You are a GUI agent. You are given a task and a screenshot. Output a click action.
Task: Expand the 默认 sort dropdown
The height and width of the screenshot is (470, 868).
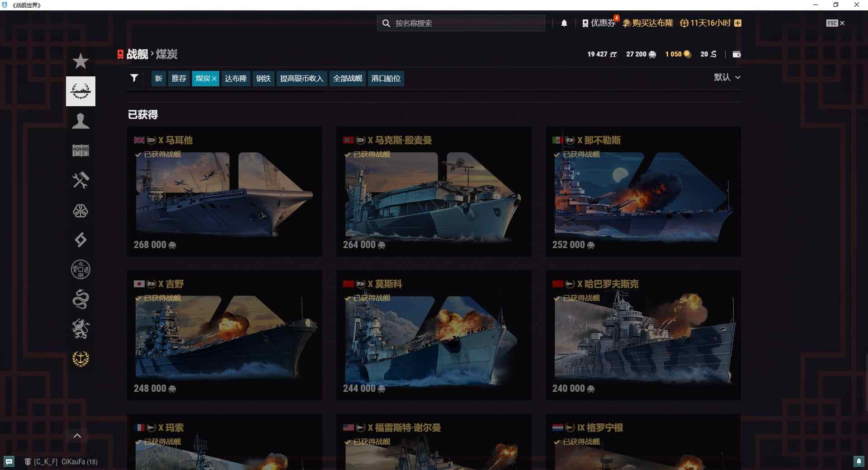[726, 77]
